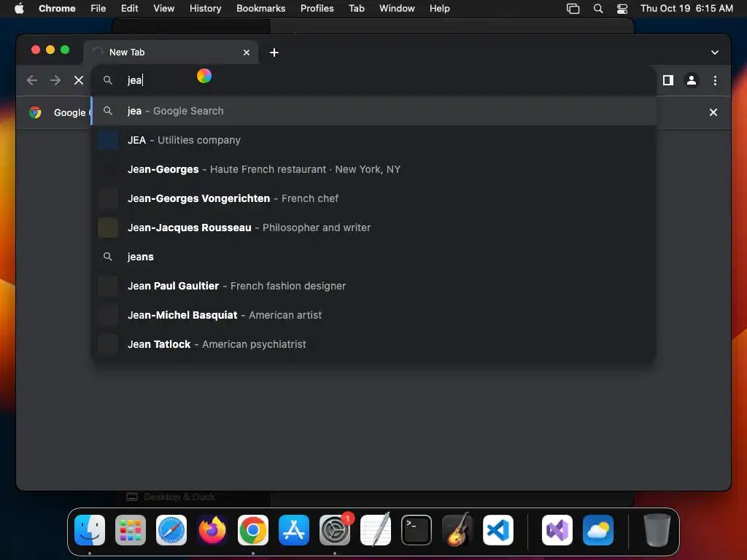Image resolution: width=747 pixels, height=560 pixels.
Task: Click the date and time in menu bar
Action: point(686,8)
